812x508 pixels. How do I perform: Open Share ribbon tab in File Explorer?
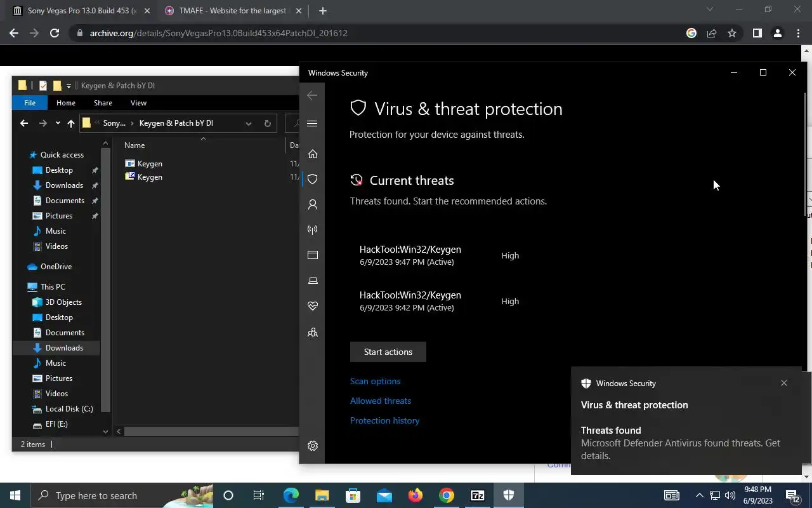tap(103, 103)
